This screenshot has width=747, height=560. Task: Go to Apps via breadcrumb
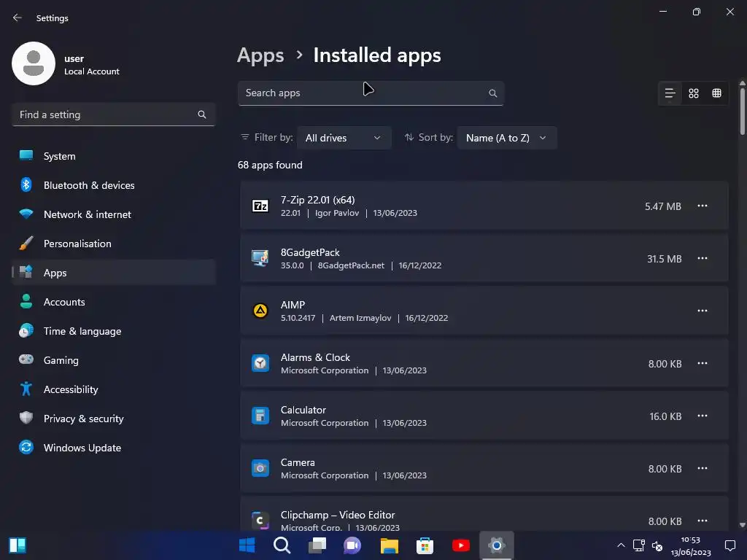(260, 55)
